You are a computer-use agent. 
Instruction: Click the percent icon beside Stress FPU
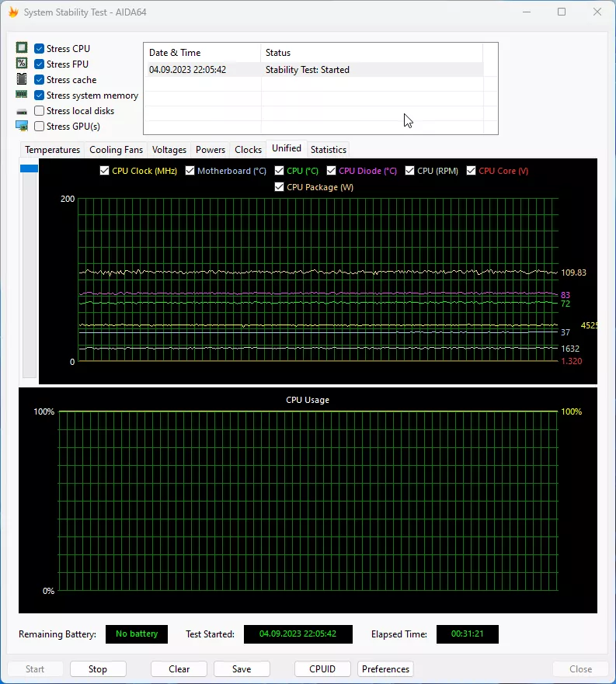pyautogui.click(x=22, y=63)
